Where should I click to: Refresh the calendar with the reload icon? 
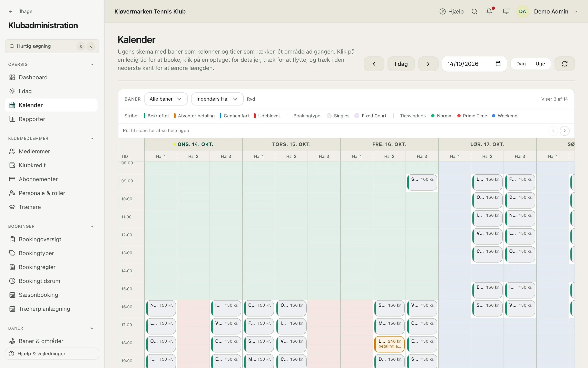[x=565, y=64]
